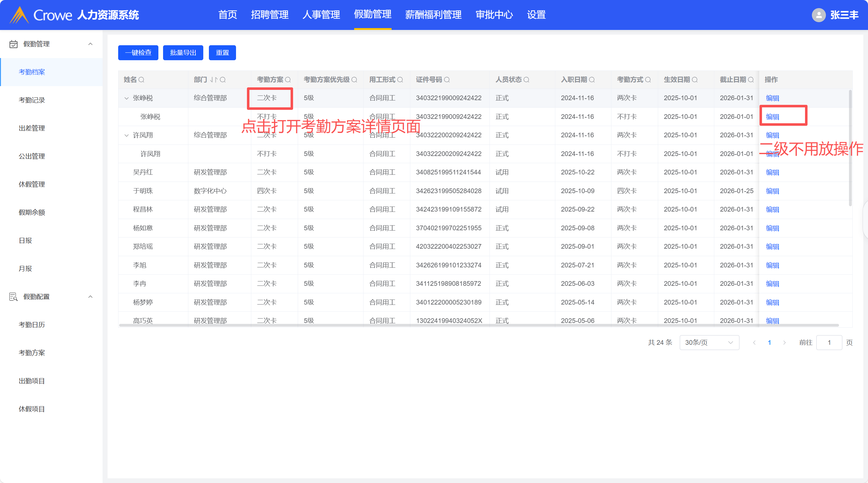Click the user avatar icon at top right

tap(818, 15)
